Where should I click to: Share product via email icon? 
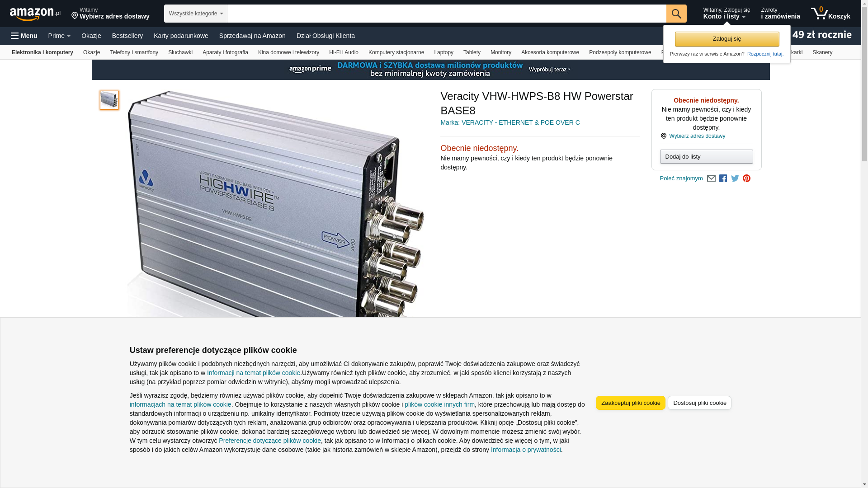click(711, 178)
